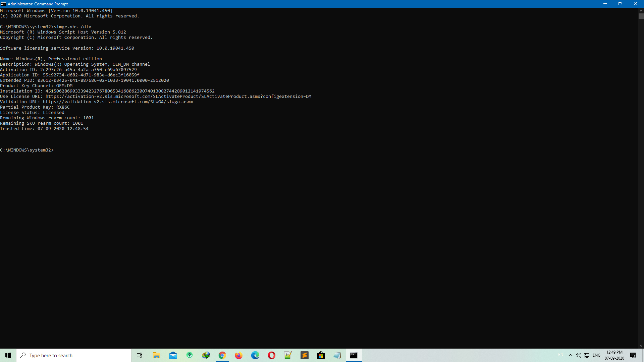Screen dimensions: 644x362
Task: Open the clock and calendar flyout
Action: pos(614,355)
